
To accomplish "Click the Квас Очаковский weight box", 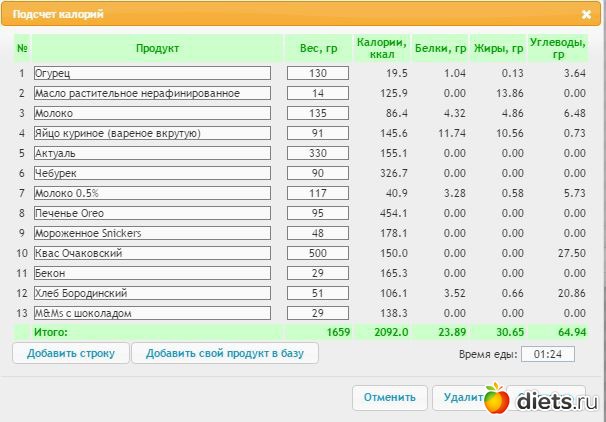I will 318,253.
